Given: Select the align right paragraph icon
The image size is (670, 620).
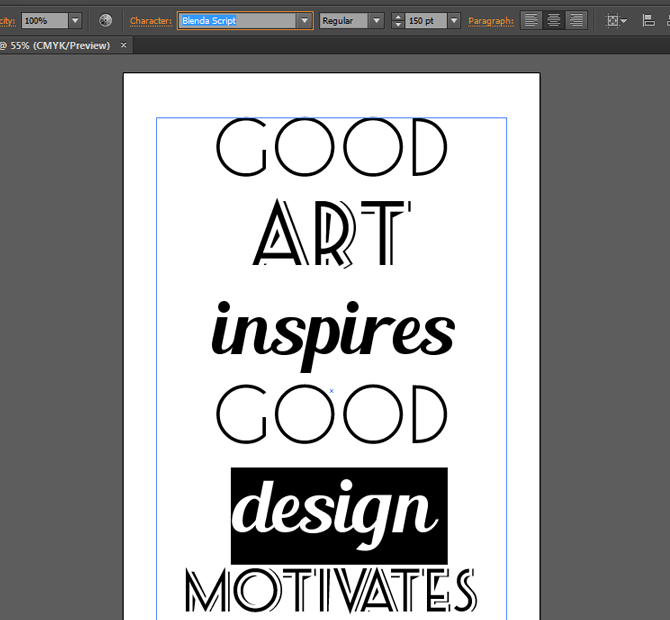Looking at the screenshot, I should coord(576,20).
